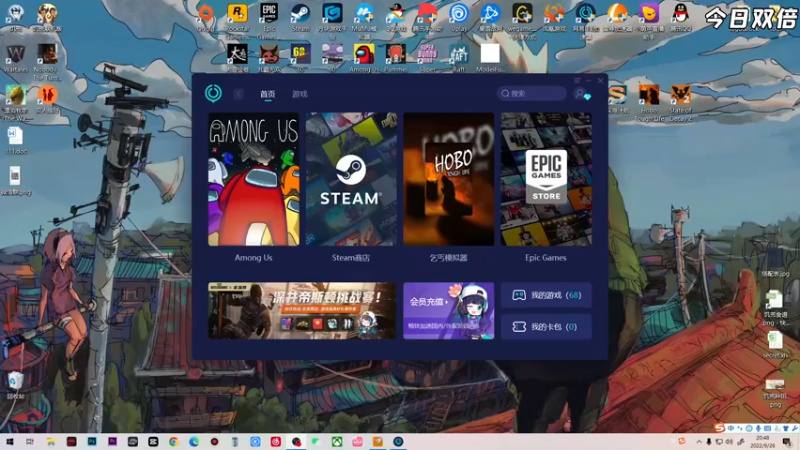Viewport: 800px width, 450px height.
Task: Open Microsoft Edge from the taskbar
Action: (x=194, y=442)
